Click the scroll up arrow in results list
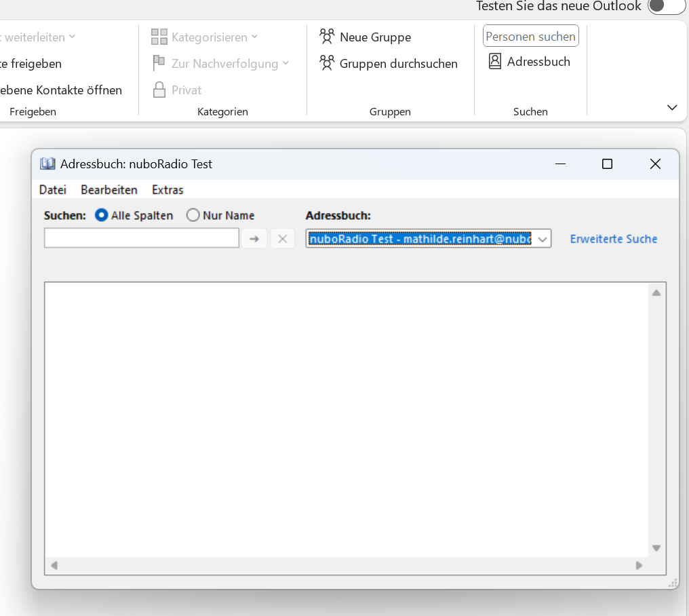Viewport: 689px width, 616px height. pyautogui.click(x=656, y=293)
